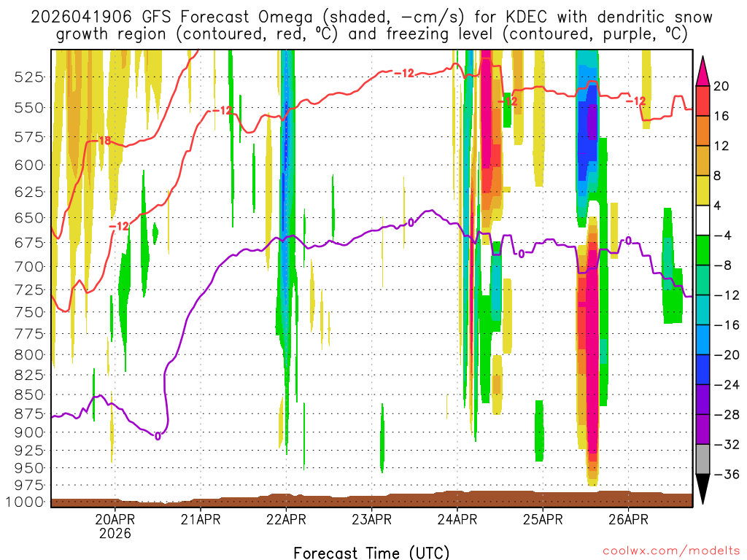The image size is (747, 560).
Task: Click the purple 0 label near 900 hPa
Action: 158,436
